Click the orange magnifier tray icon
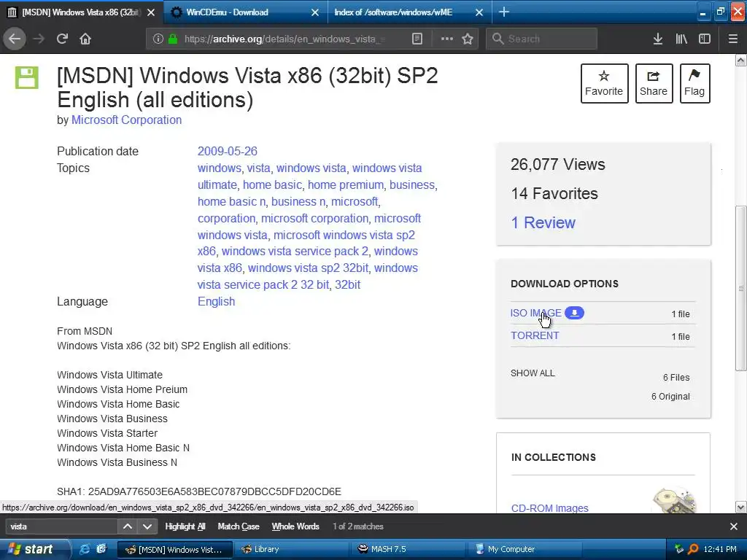747x560 pixels. [693, 549]
